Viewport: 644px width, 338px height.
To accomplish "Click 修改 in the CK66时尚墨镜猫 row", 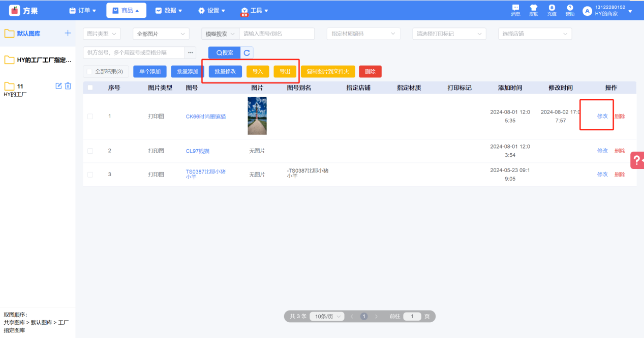I will [x=602, y=117].
